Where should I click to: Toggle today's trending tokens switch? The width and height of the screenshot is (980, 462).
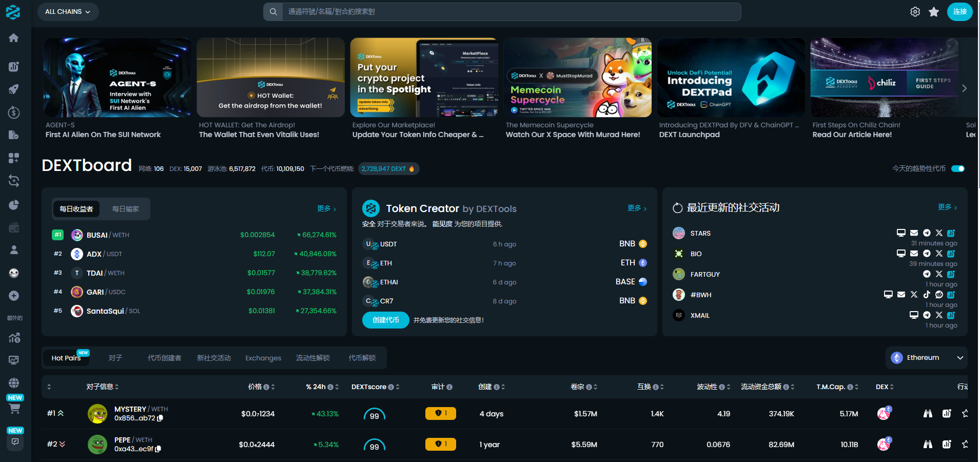point(957,168)
